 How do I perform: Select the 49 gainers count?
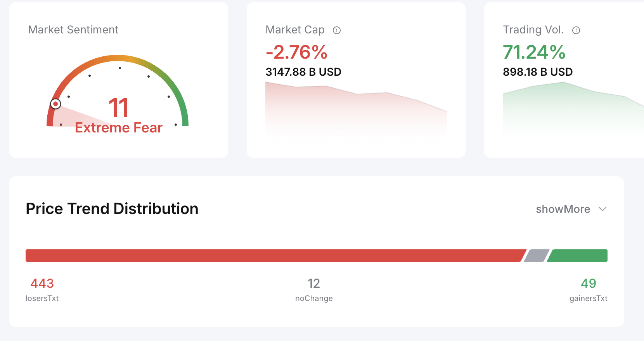point(589,284)
